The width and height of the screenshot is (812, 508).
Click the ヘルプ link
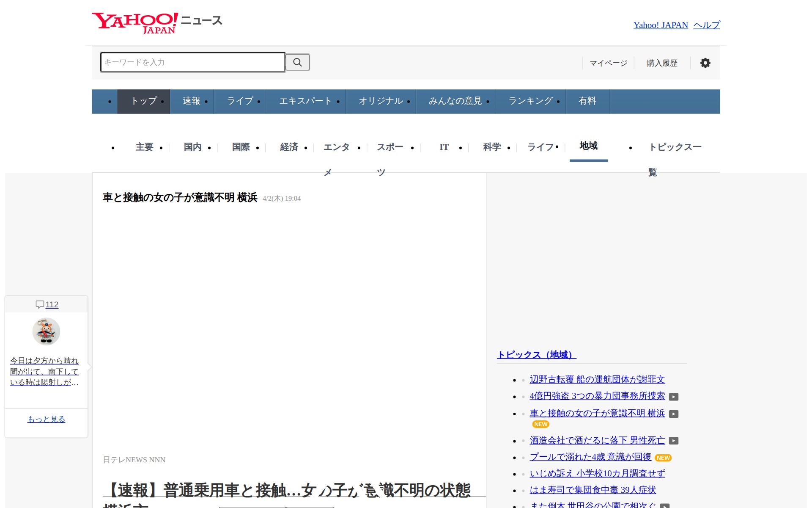706,25
